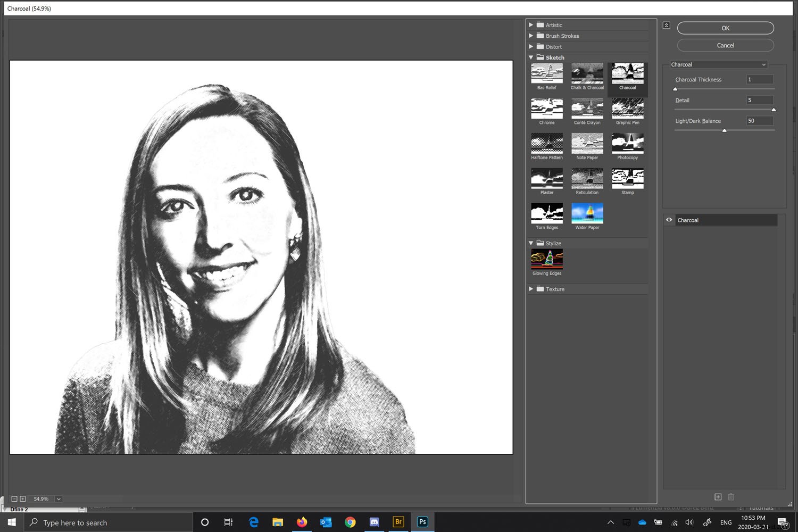Image resolution: width=798 pixels, height=532 pixels.
Task: Open the zoom percentage dropdown
Action: 59,498
